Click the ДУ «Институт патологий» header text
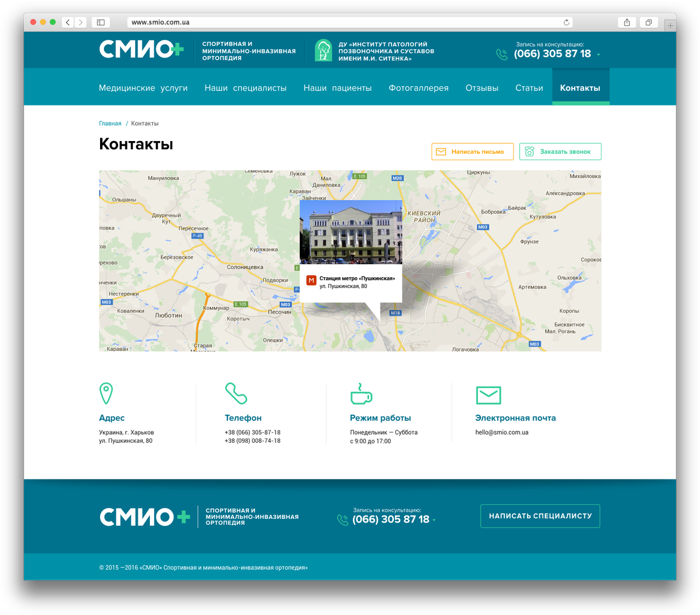700x615 pixels. coord(386,51)
